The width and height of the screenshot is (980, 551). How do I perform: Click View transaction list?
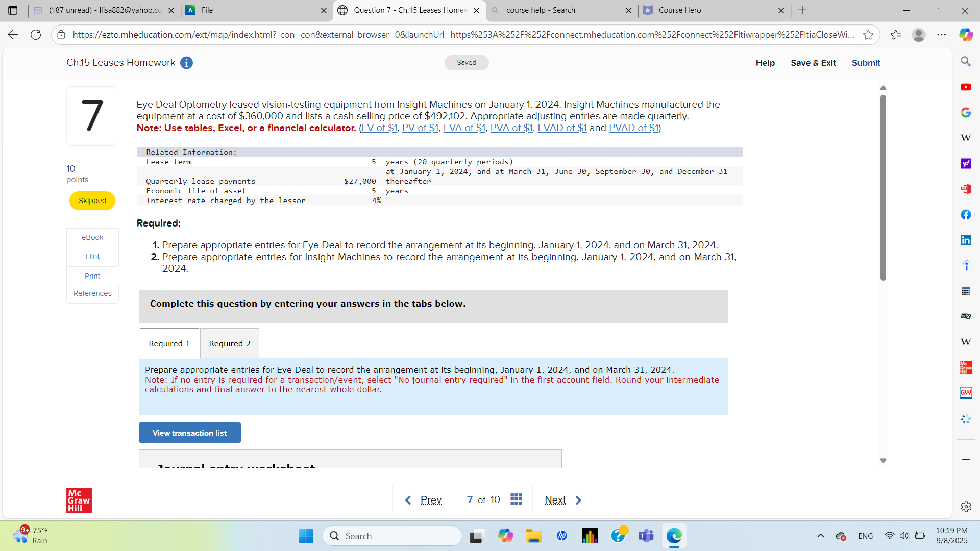click(189, 433)
